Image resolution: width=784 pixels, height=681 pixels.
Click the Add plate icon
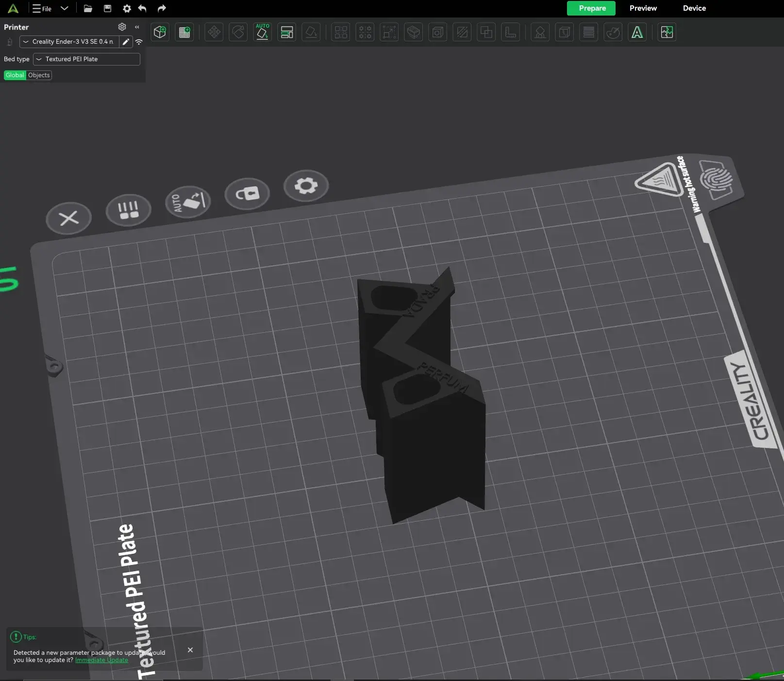pos(184,33)
